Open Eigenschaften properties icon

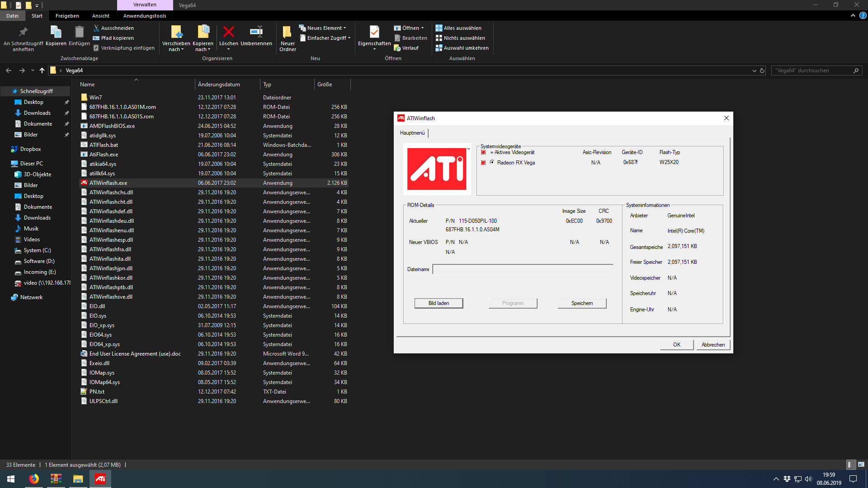[374, 32]
